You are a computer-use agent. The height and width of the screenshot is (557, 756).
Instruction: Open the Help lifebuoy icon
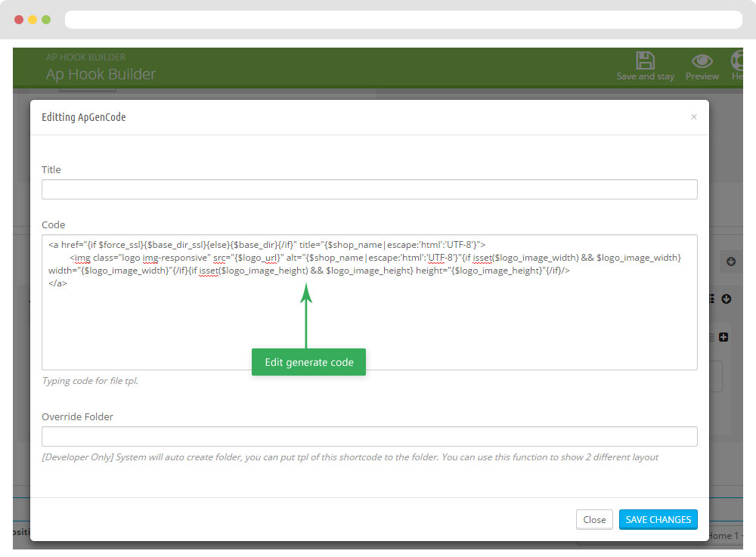(x=737, y=61)
